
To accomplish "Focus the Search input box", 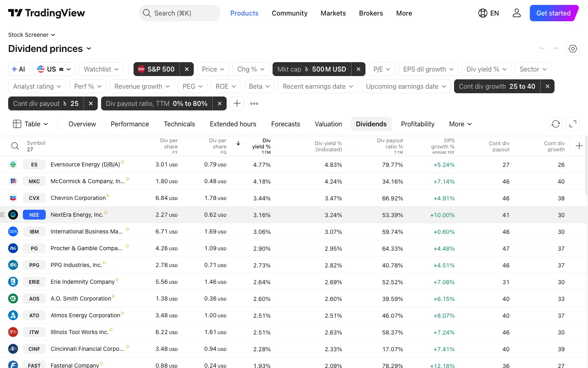I will (180, 13).
